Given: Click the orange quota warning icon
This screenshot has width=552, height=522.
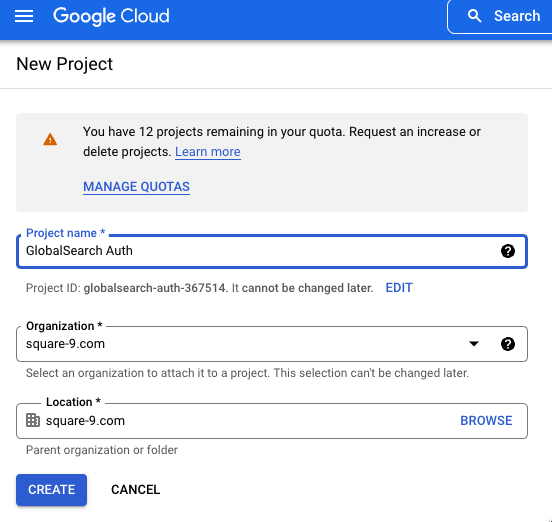Looking at the screenshot, I should [50, 139].
